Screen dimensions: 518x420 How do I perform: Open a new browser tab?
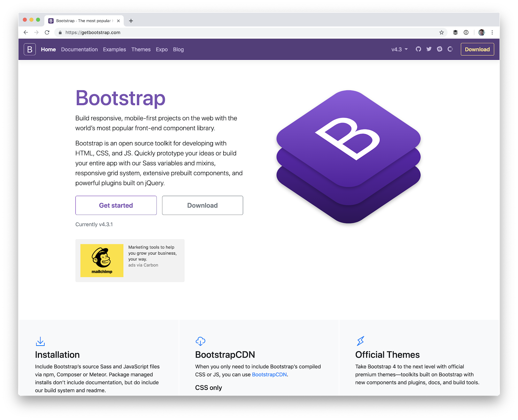(131, 21)
